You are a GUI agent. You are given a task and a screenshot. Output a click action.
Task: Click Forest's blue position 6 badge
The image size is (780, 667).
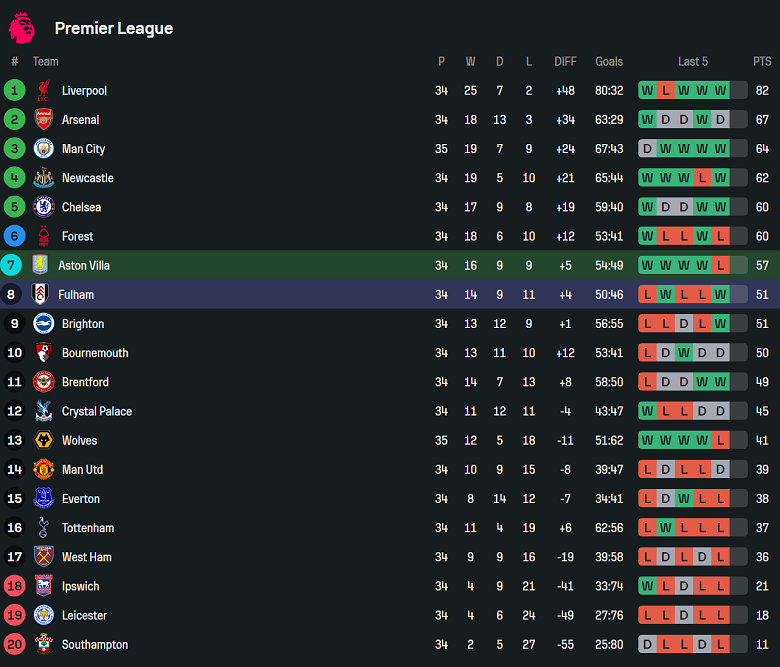(x=15, y=237)
